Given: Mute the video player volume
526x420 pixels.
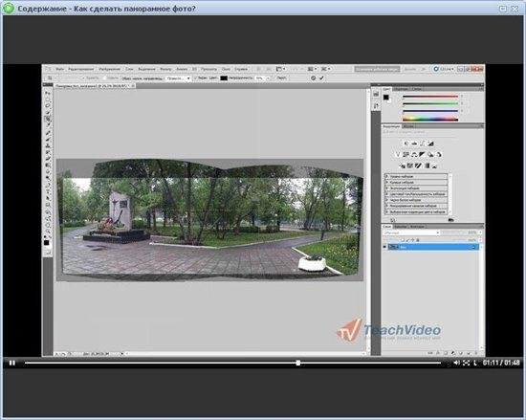Looking at the screenshot, I should [456, 363].
